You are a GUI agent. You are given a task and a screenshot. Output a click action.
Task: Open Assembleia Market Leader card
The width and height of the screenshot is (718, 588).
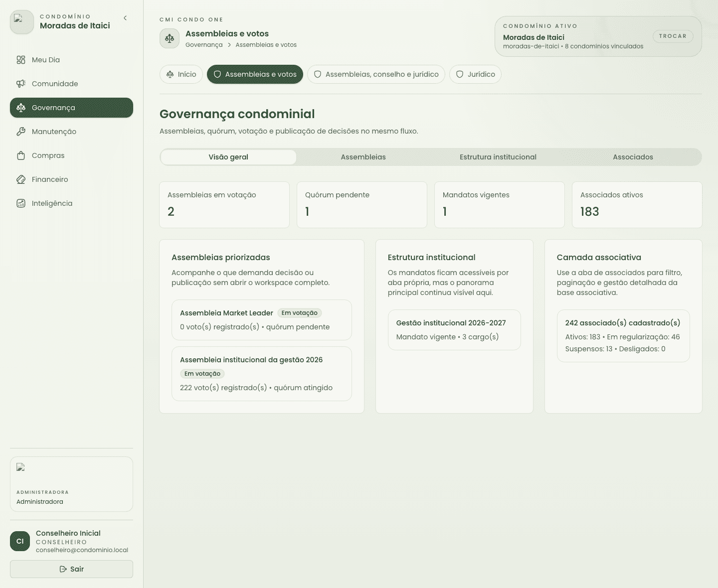click(262, 320)
